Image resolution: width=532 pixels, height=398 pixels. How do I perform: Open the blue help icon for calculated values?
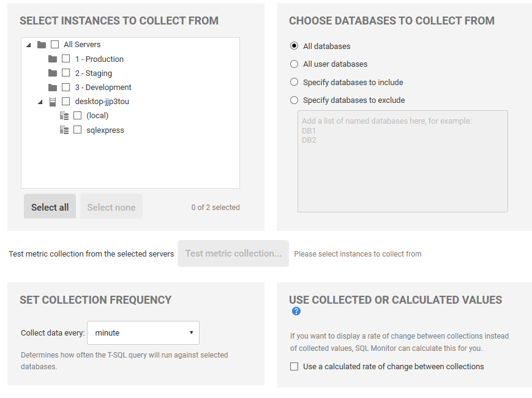(296, 312)
